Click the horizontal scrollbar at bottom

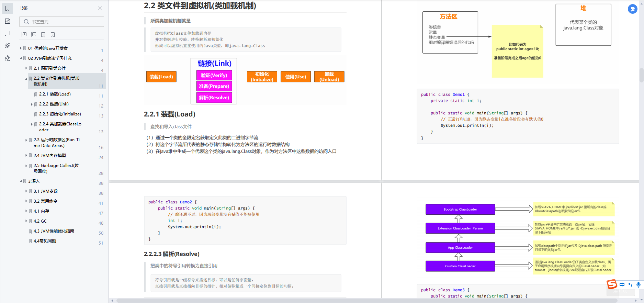[367, 301]
